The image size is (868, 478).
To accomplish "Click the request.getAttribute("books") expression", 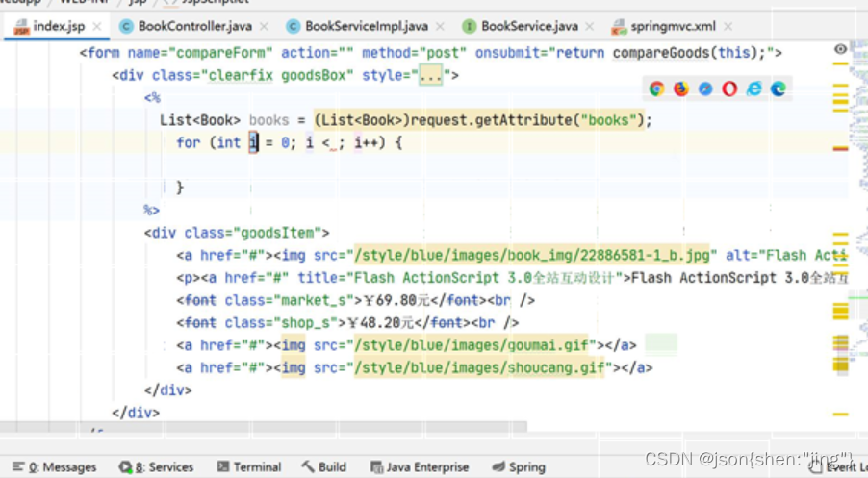I will [527, 120].
